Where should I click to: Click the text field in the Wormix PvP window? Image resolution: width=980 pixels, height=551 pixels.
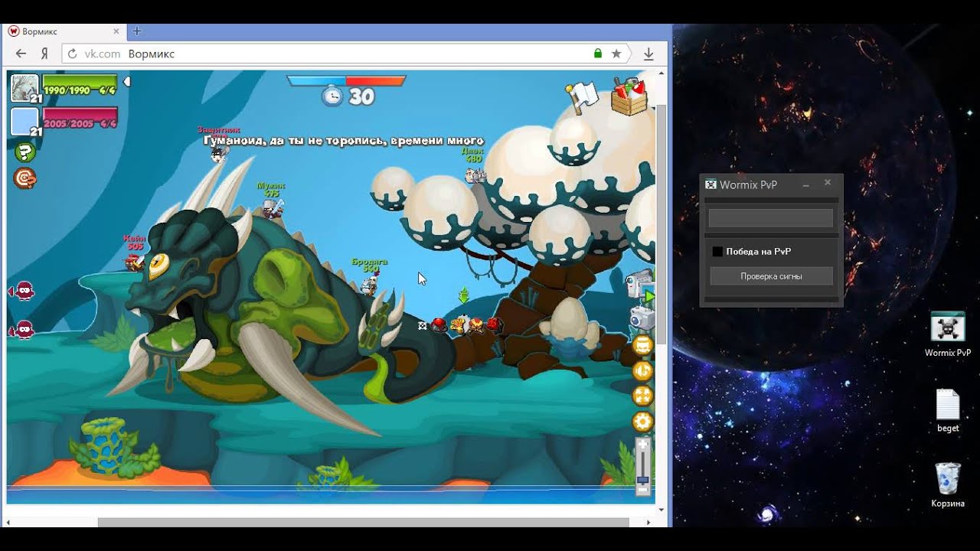[x=771, y=218]
